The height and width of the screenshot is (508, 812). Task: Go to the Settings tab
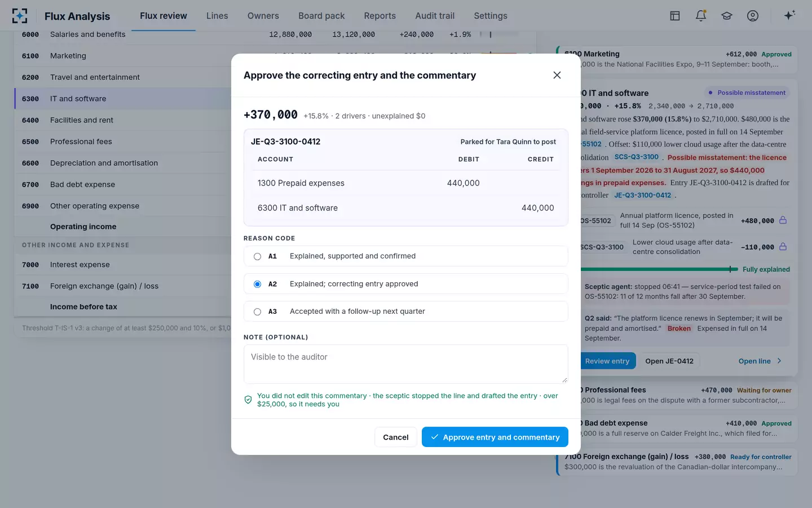491,16
